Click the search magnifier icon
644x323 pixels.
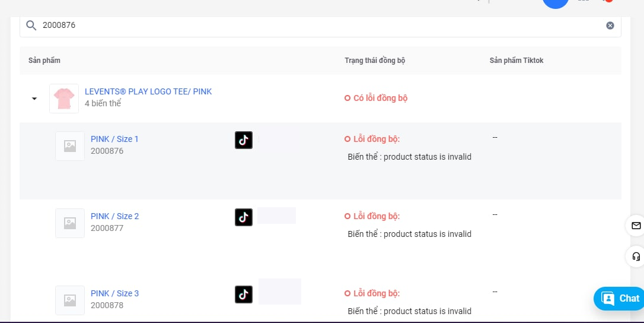[31, 25]
